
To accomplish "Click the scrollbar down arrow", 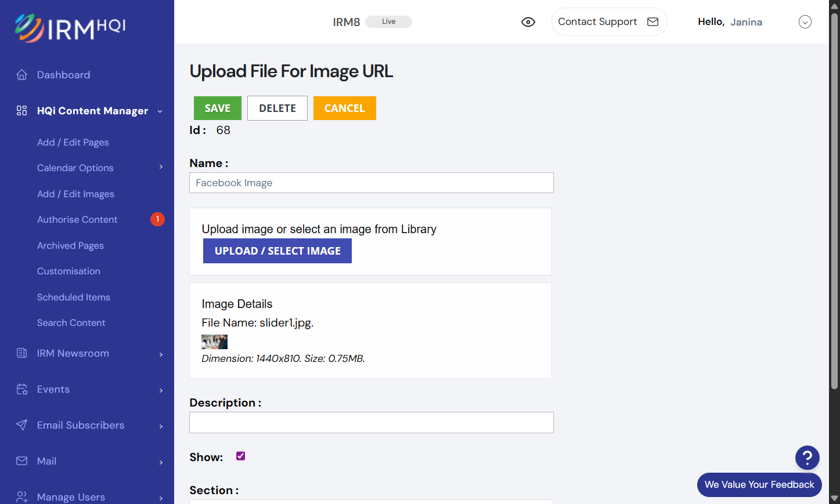I will tap(834, 498).
